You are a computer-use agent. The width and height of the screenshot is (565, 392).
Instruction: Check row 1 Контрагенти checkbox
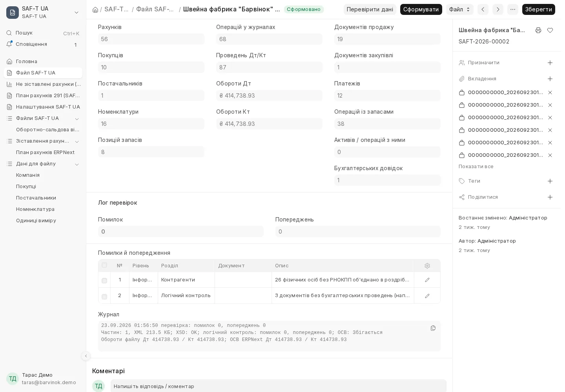(x=104, y=281)
